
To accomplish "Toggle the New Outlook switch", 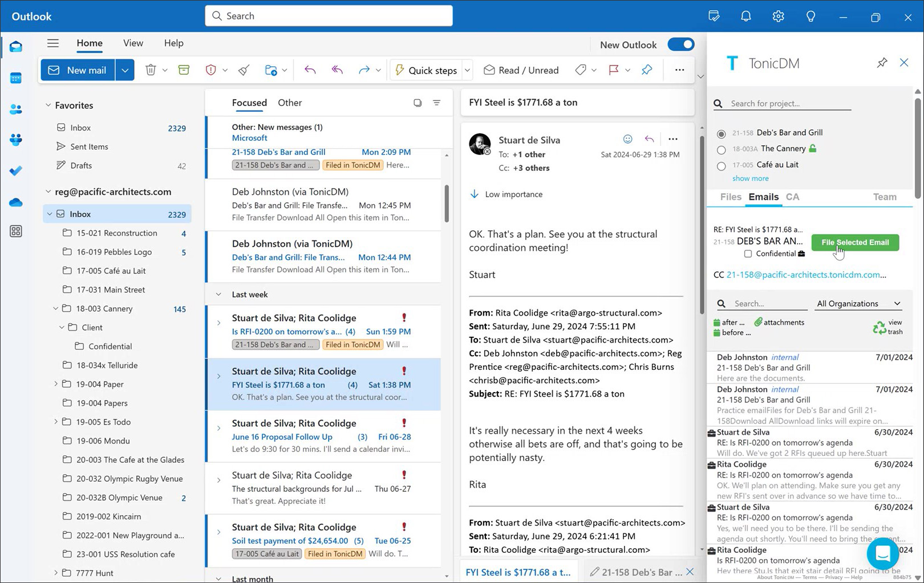I will (x=680, y=44).
